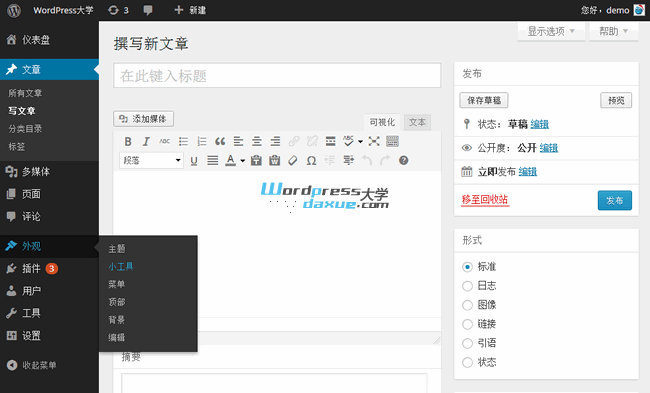Screen dimensions: 650x393
Task: Switch to the 文本 editor tab
Action: pyautogui.click(x=417, y=122)
